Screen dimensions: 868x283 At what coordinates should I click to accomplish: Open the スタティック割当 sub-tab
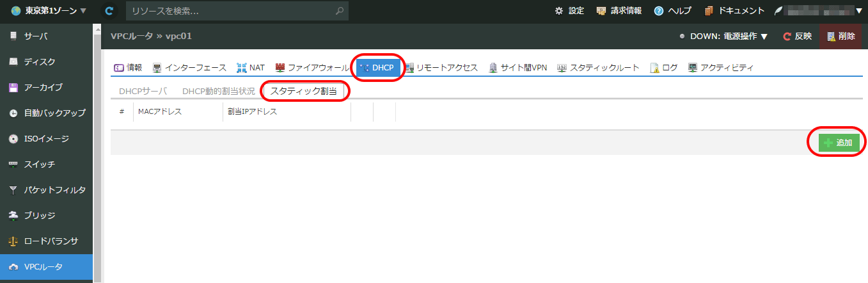click(x=304, y=91)
